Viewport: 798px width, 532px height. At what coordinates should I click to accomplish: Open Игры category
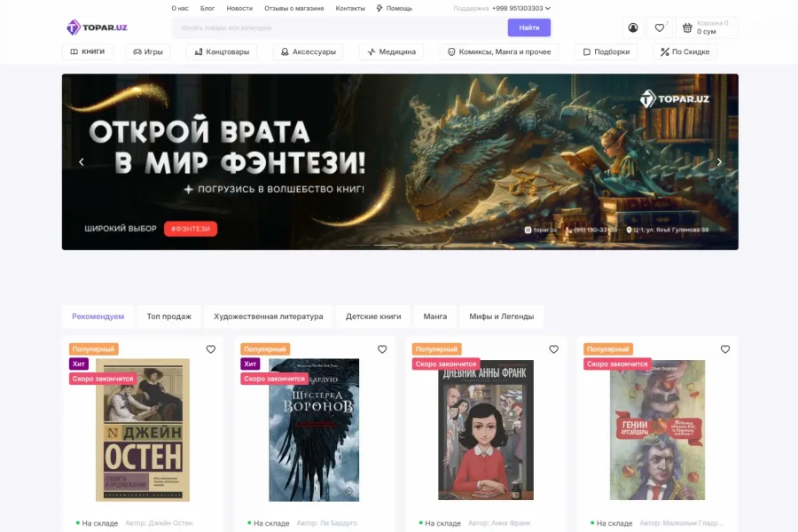[x=148, y=51]
